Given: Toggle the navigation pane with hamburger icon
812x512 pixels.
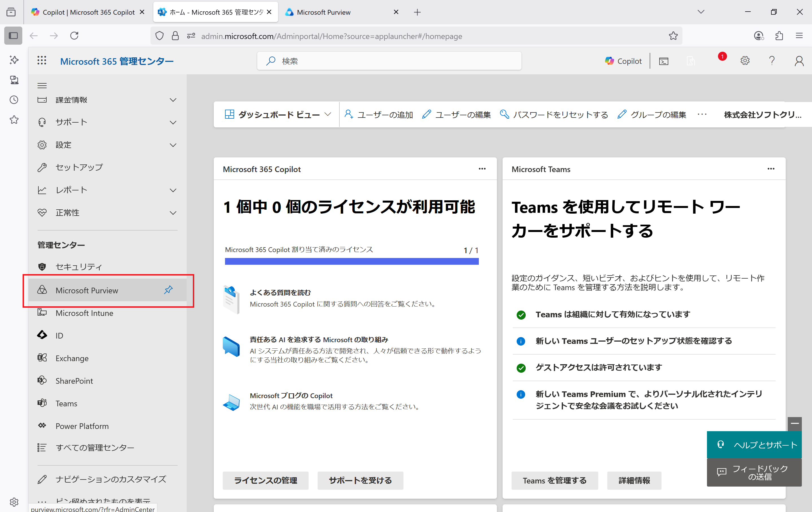Looking at the screenshot, I should point(42,85).
